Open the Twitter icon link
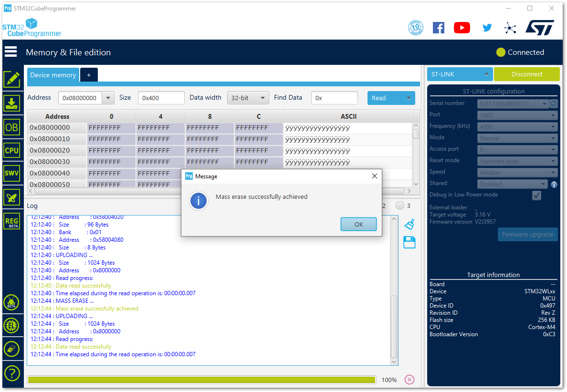The image size is (567, 392). pos(487,28)
